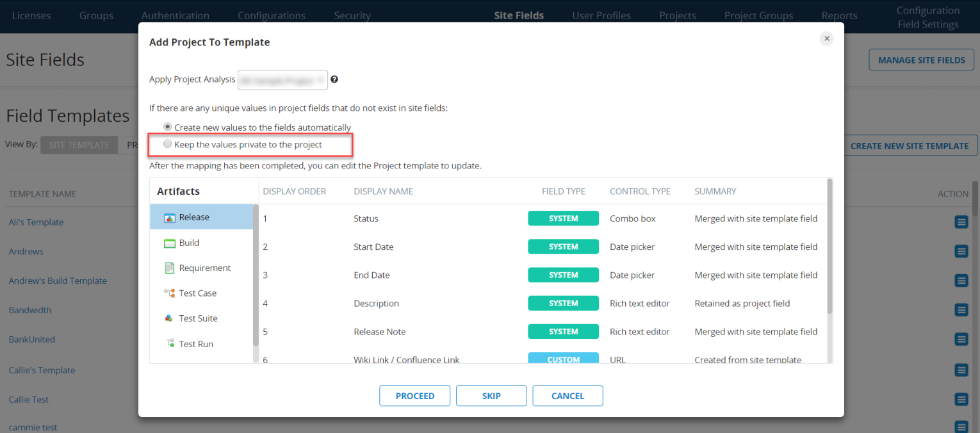This screenshot has height=433, width=980.
Task: Switch view to Site Template toggle
Action: 79,145
